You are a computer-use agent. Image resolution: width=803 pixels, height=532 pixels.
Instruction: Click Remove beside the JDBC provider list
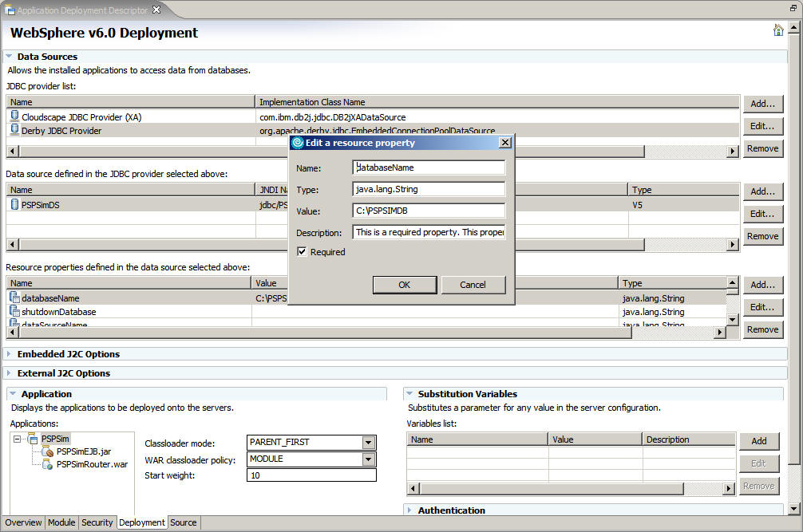[763, 148]
